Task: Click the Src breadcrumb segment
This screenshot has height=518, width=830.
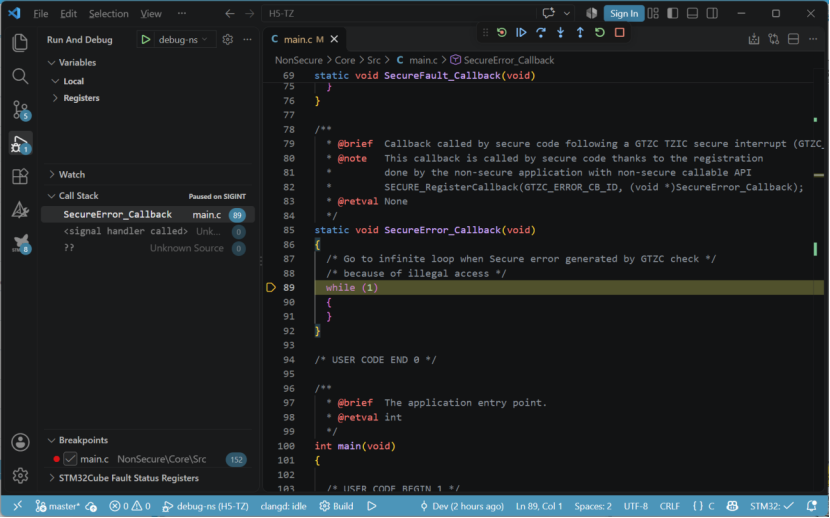Action: click(374, 60)
